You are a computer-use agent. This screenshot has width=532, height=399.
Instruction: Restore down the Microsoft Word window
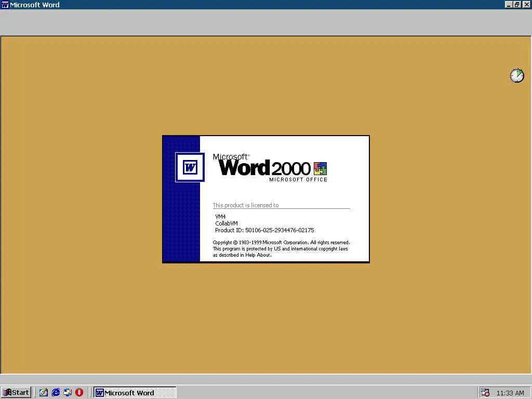[x=517, y=5]
